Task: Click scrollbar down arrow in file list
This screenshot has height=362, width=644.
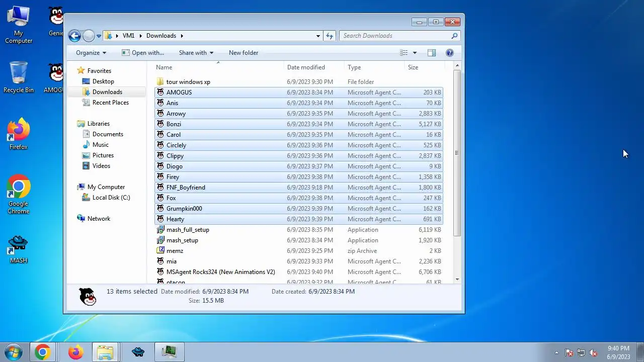Action: click(x=457, y=280)
